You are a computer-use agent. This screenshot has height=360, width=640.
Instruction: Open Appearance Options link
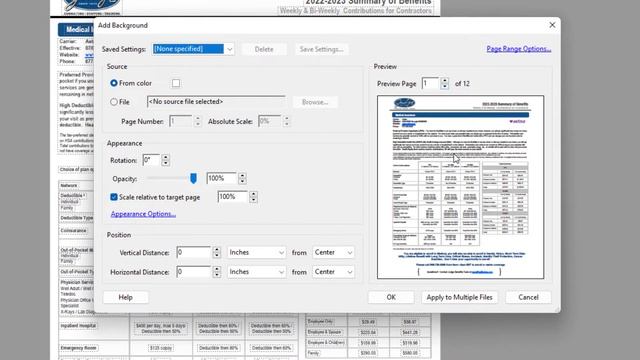click(143, 214)
